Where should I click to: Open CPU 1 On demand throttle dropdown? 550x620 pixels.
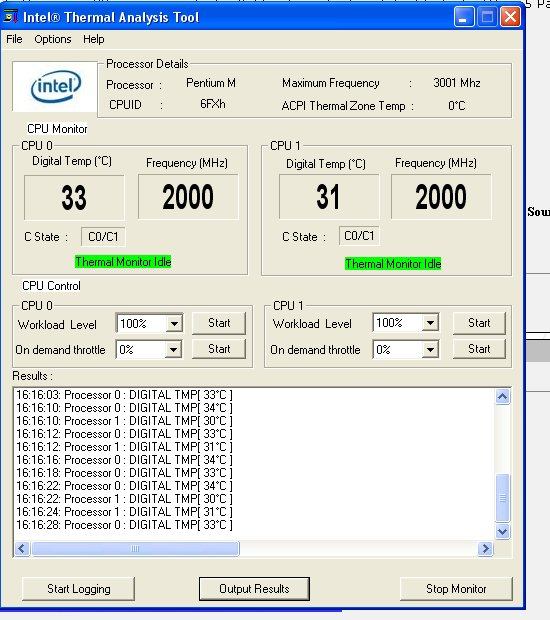click(430, 350)
